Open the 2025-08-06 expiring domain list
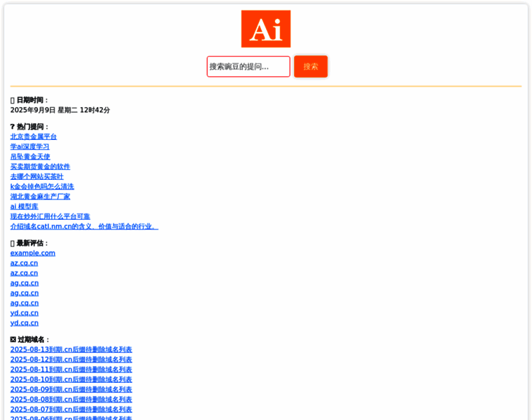The width and height of the screenshot is (532, 420). tap(71, 418)
